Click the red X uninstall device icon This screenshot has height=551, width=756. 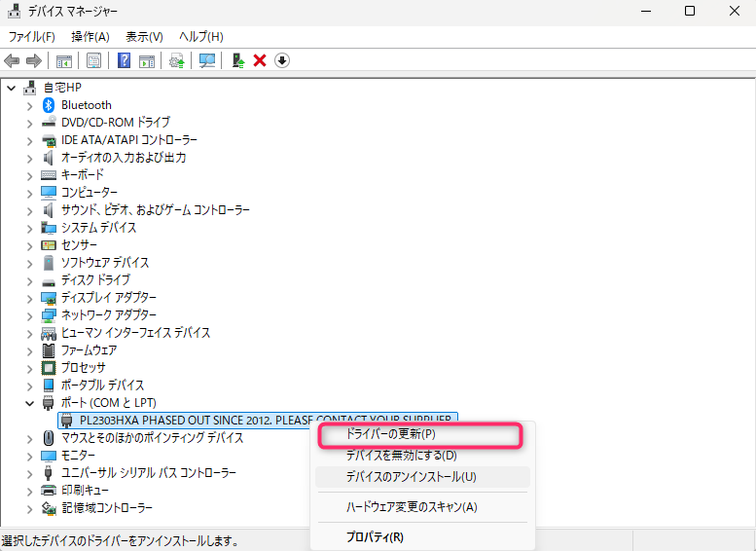tap(260, 60)
